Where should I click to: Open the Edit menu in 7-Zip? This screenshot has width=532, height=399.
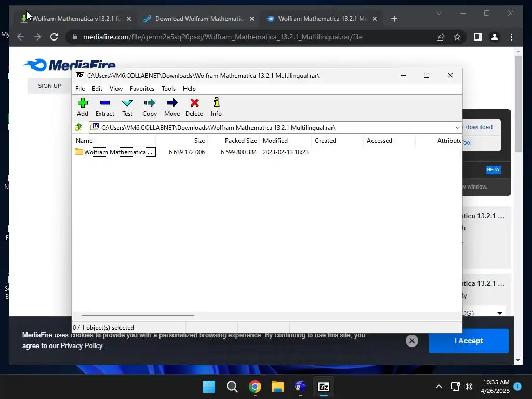[97, 88]
